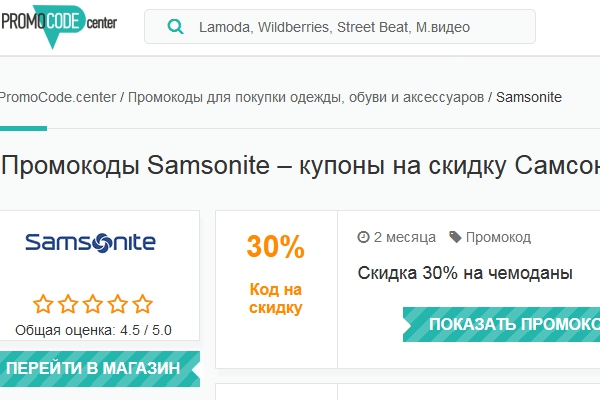Click the "Код на скидку" label
This screenshot has height=400, width=600.
pos(275,299)
